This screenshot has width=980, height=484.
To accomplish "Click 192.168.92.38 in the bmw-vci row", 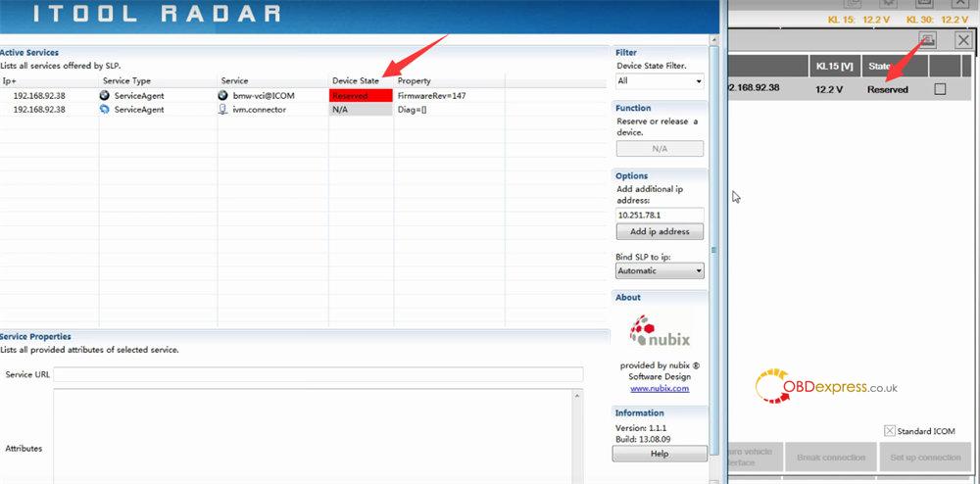I will pos(39,96).
